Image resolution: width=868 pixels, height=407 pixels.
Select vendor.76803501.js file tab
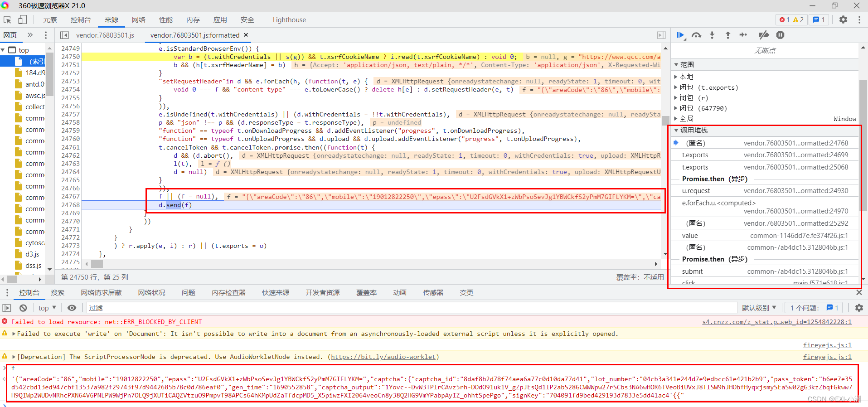[105, 35]
